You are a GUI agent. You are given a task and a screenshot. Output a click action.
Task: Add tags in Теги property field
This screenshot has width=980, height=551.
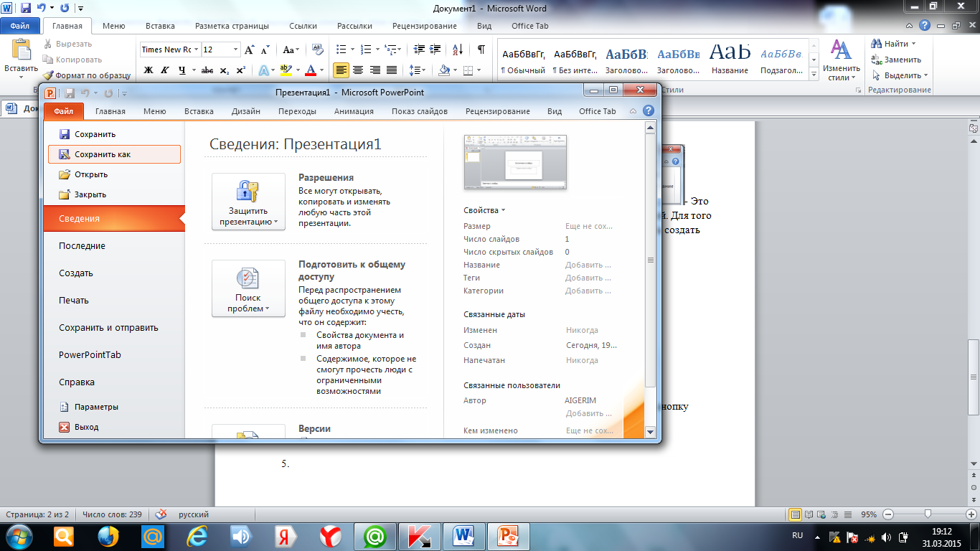point(588,278)
